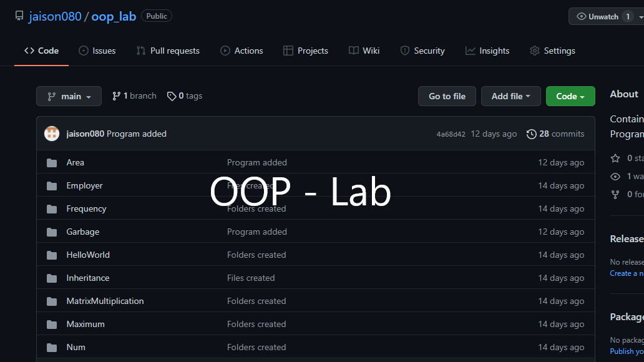Viewport: 644px width, 362px height.
Task: Switch to the Issues tab
Action: tap(97, 51)
